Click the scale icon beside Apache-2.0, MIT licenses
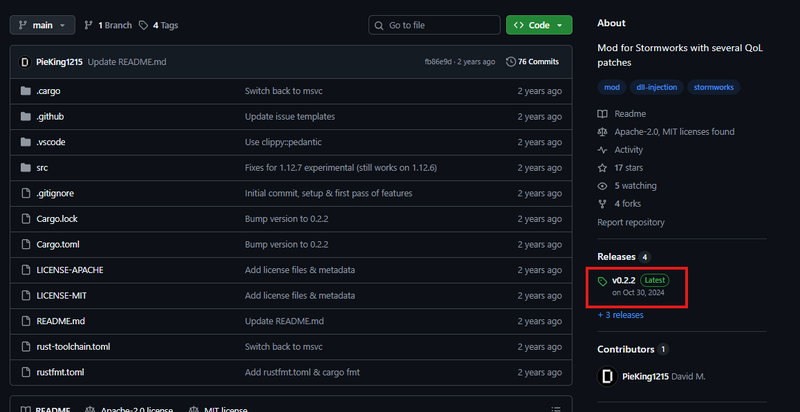The width and height of the screenshot is (800, 412). pyautogui.click(x=603, y=132)
